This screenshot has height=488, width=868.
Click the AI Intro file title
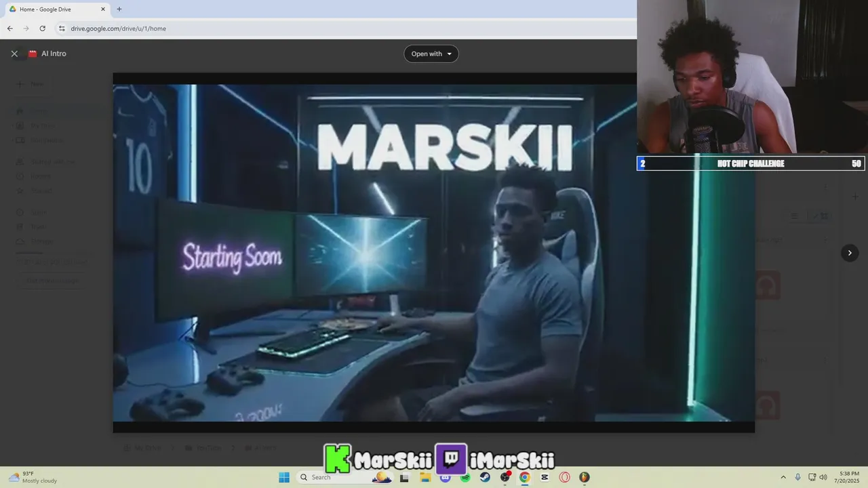point(54,54)
